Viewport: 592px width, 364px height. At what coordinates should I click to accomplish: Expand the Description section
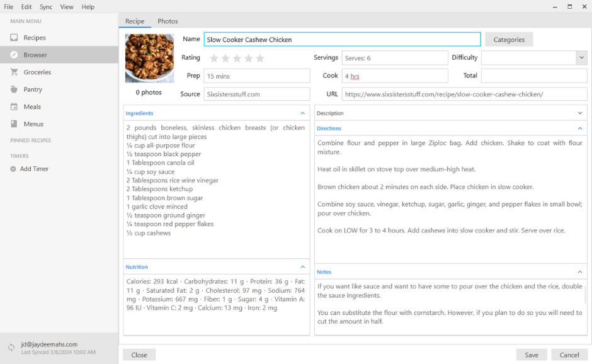tap(580, 113)
